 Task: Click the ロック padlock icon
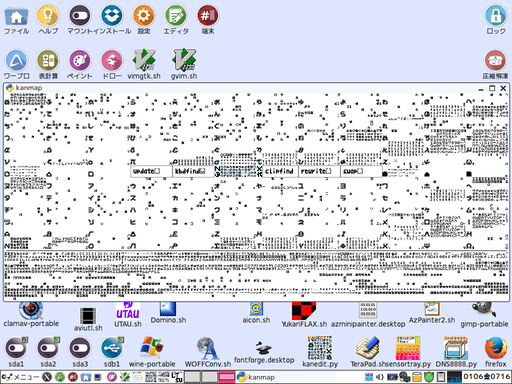point(496,16)
